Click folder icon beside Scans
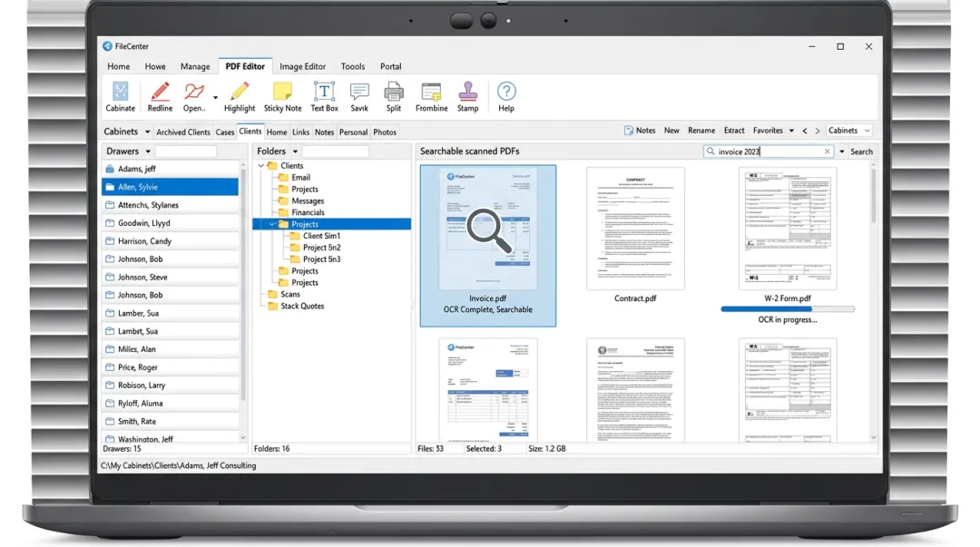The height and width of the screenshot is (547, 980). tap(272, 295)
